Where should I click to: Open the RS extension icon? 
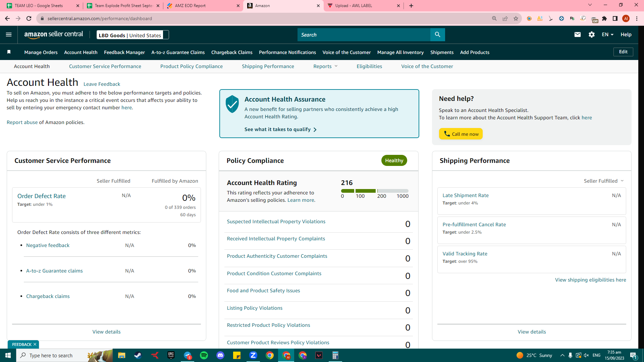(x=572, y=18)
